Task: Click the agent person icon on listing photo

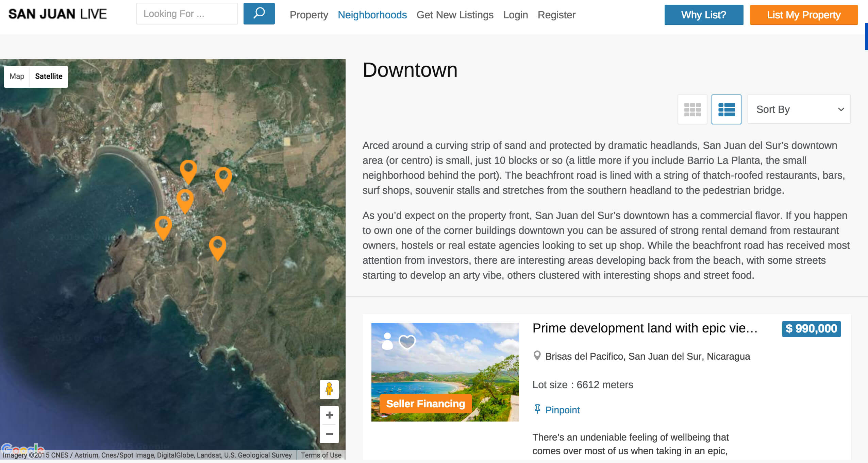Action: (x=387, y=341)
